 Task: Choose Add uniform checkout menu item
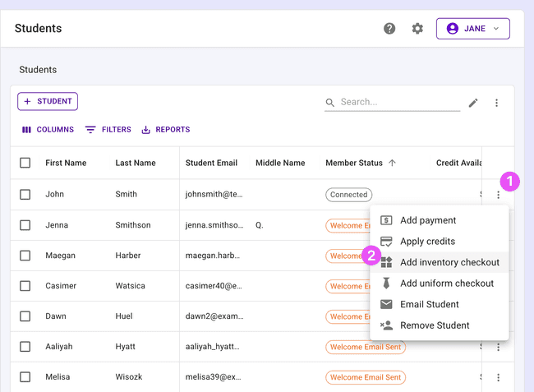[x=440, y=284]
